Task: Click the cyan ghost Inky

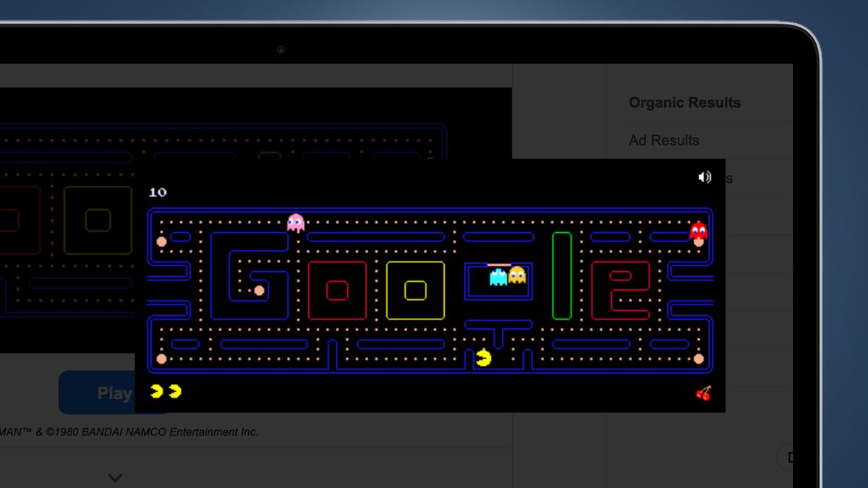Action: pos(498,276)
